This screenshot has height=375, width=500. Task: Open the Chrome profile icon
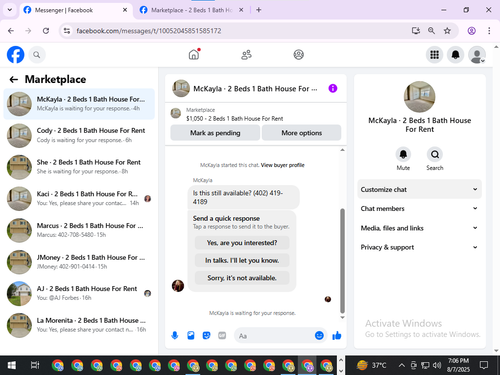click(x=471, y=31)
